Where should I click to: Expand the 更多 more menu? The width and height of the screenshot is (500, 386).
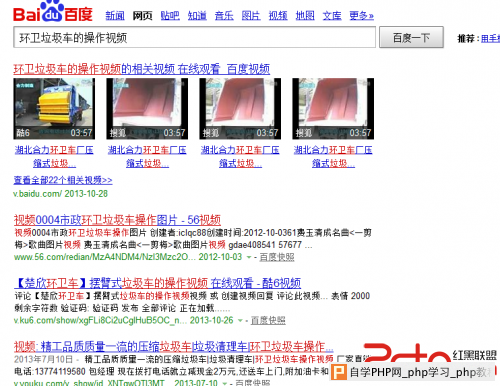click(361, 16)
